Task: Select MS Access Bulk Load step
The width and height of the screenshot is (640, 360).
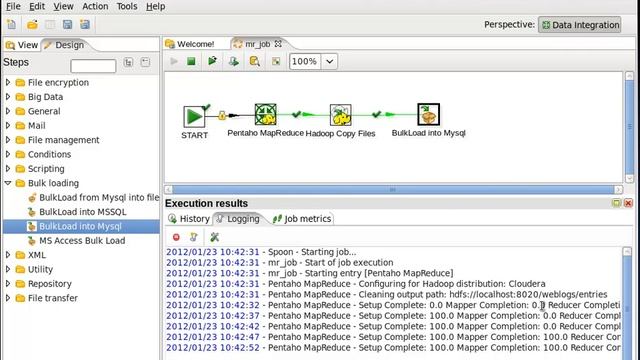Action: click(77, 241)
